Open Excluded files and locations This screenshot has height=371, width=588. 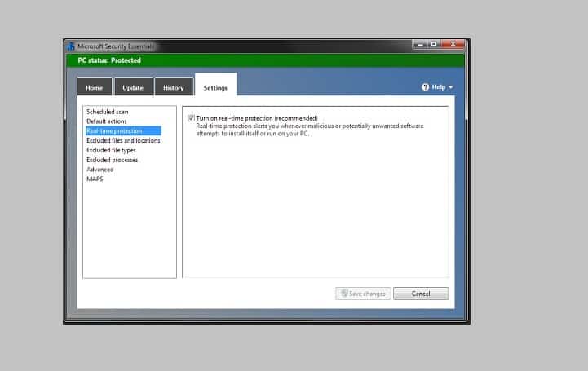point(123,140)
